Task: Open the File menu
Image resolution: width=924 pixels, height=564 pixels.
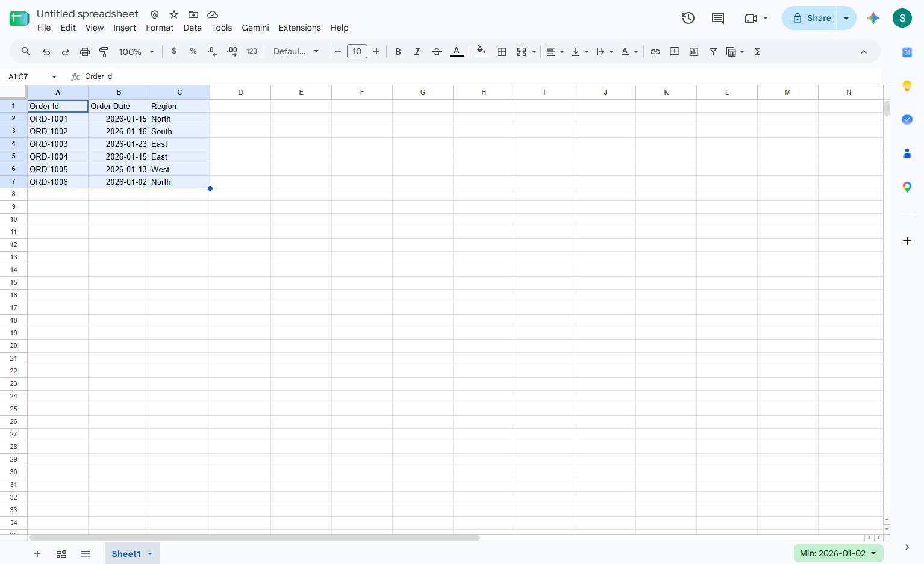Action: [x=44, y=28]
